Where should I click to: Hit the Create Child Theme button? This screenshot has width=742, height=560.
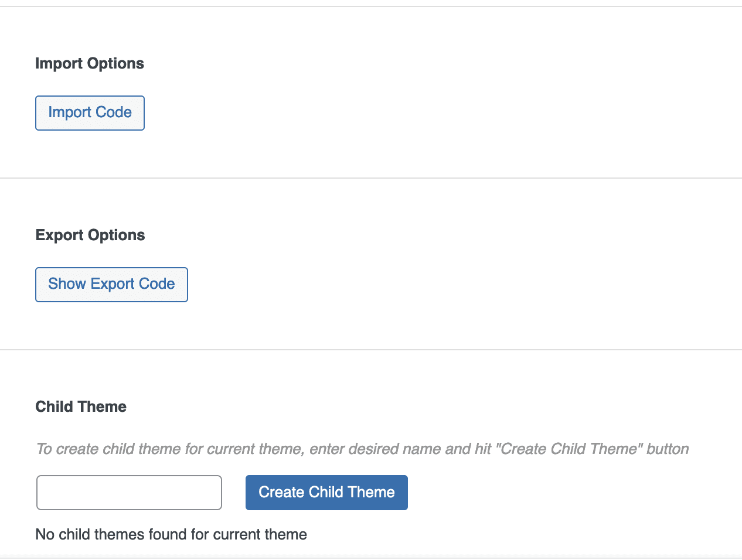(x=326, y=493)
